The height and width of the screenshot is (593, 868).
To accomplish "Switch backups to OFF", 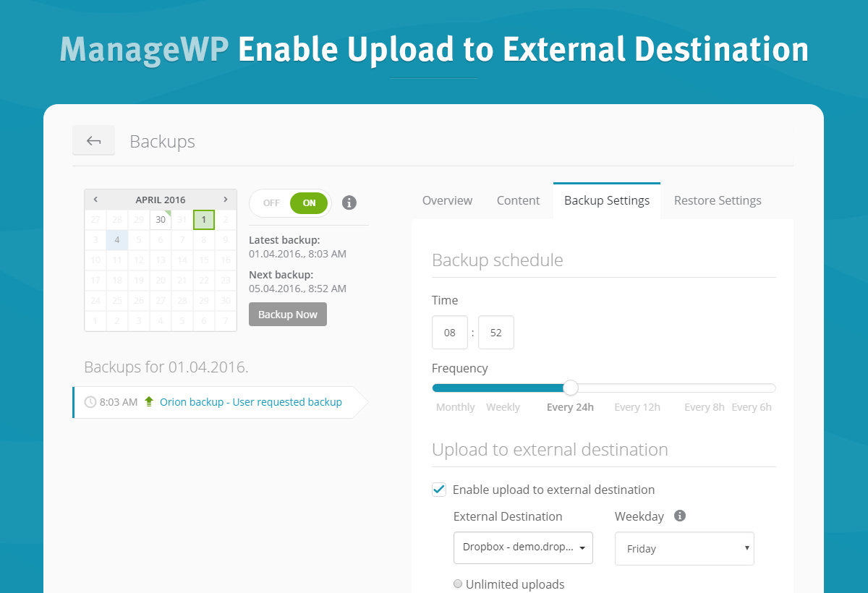I will click(x=271, y=203).
